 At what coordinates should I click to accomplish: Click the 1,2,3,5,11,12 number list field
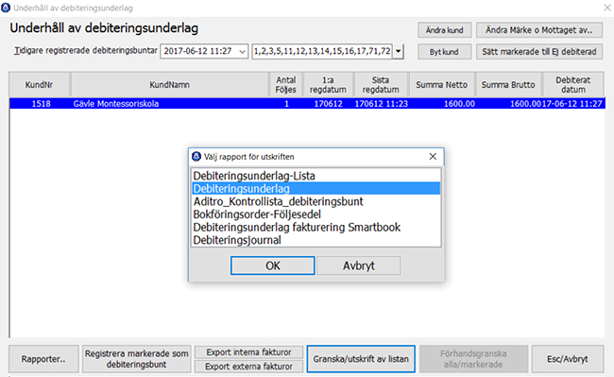322,51
